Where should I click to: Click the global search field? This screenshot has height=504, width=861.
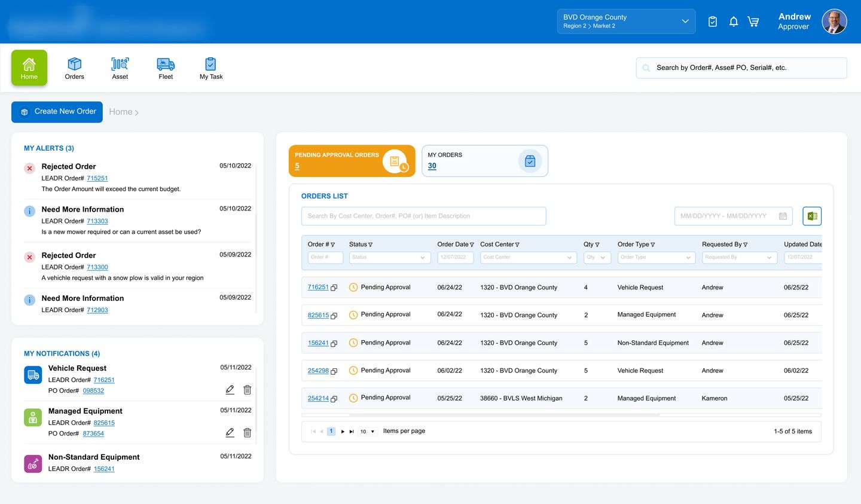tap(741, 68)
